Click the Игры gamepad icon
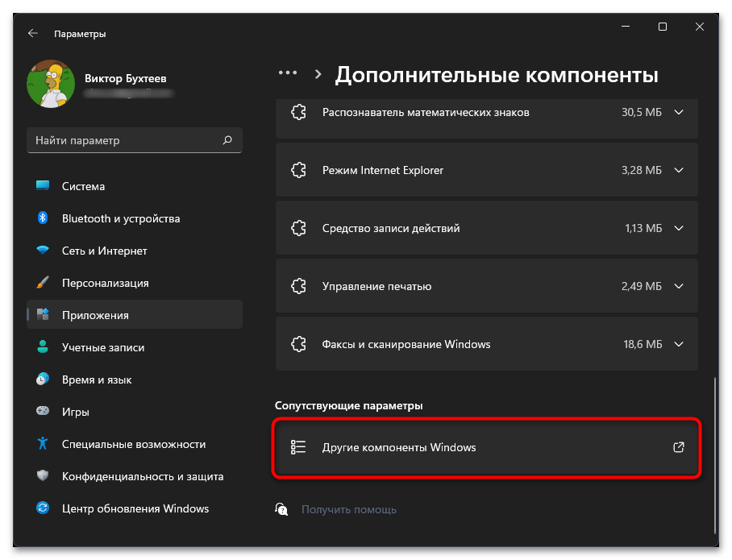This screenshot has height=560, width=732. [43, 411]
